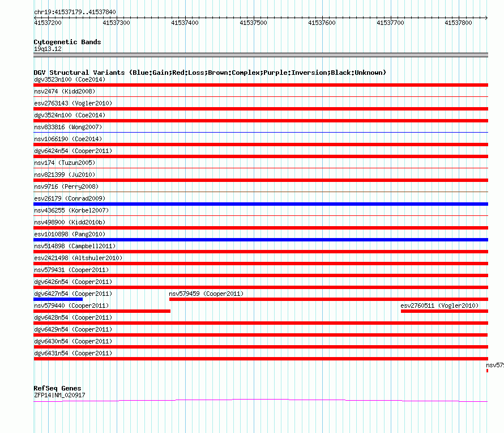Open variant esv1010898 (Pang2010)
Viewport: 504px width, 433px height.
pyautogui.click(x=70, y=234)
